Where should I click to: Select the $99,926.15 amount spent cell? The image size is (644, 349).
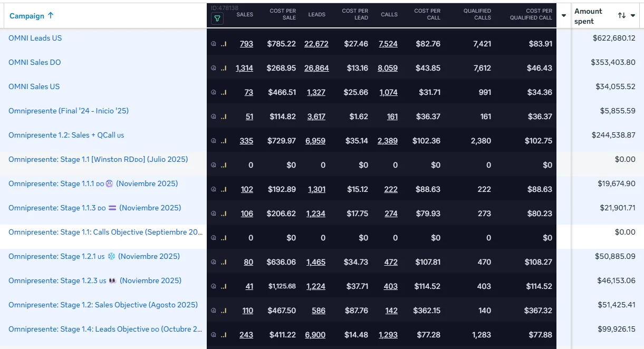coord(616,329)
